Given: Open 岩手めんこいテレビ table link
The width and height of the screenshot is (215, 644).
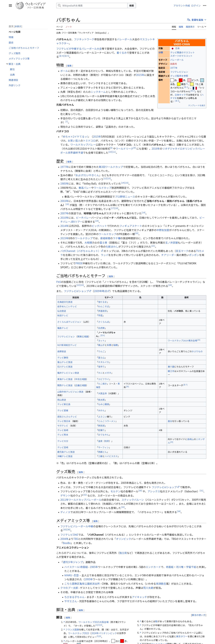Looking at the screenshot, I should tap(67, 306).
